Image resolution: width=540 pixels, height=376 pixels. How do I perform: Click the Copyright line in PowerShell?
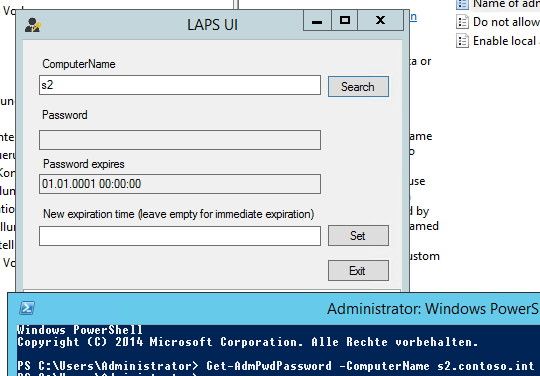(x=248, y=342)
